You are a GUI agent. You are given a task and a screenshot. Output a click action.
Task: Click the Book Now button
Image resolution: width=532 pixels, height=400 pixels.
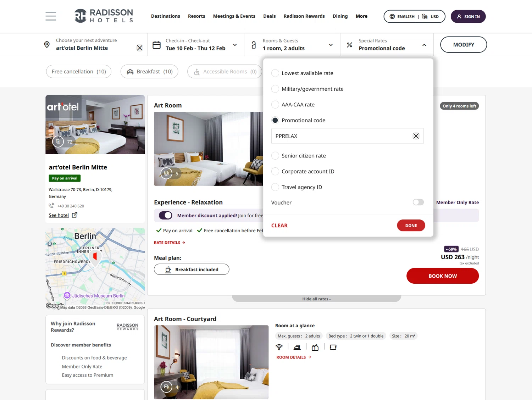click(443, 276)
